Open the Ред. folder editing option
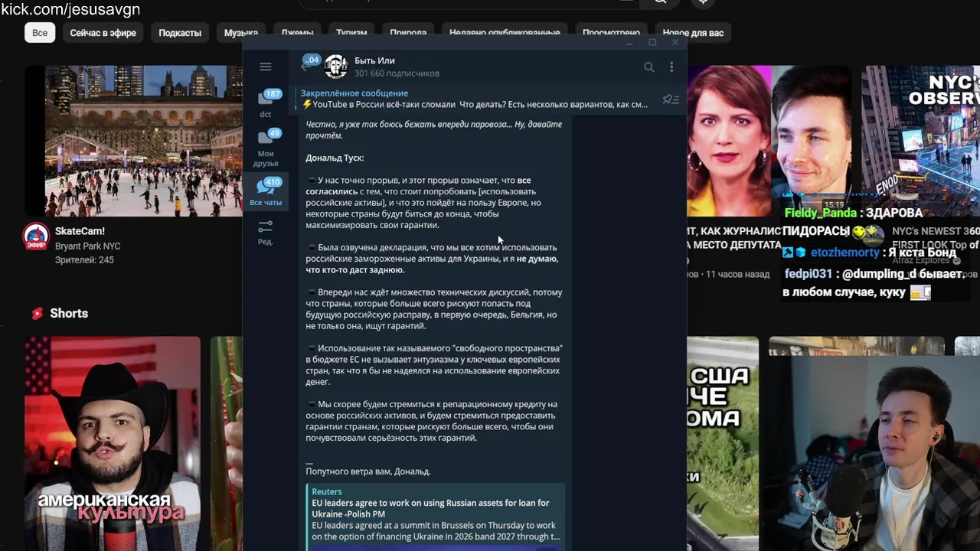Image resolution: width=980 pixels, height=551 pixels. coord(265,233)
